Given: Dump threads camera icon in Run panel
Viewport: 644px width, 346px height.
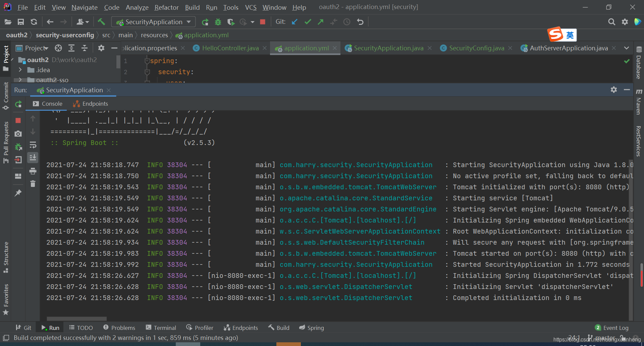Looking at the screenshot, I should [x=18, y=134].
